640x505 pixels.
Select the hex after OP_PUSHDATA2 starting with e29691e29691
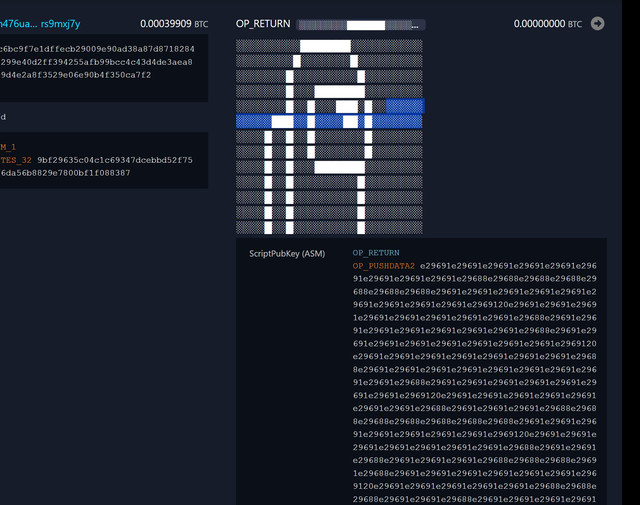[508, 266]
